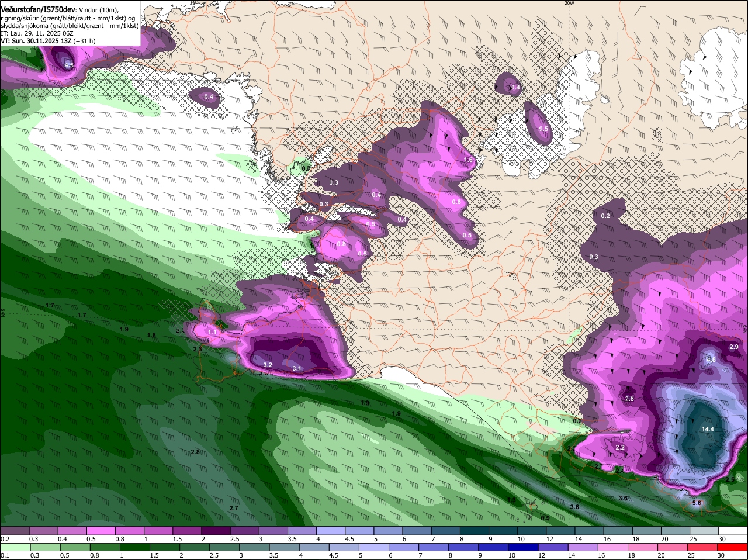The height and width of the screenshot is (560, 748).
Task: Select the dark mauve 0.2 swatch in purple legend
Action: tap(15, 531)
